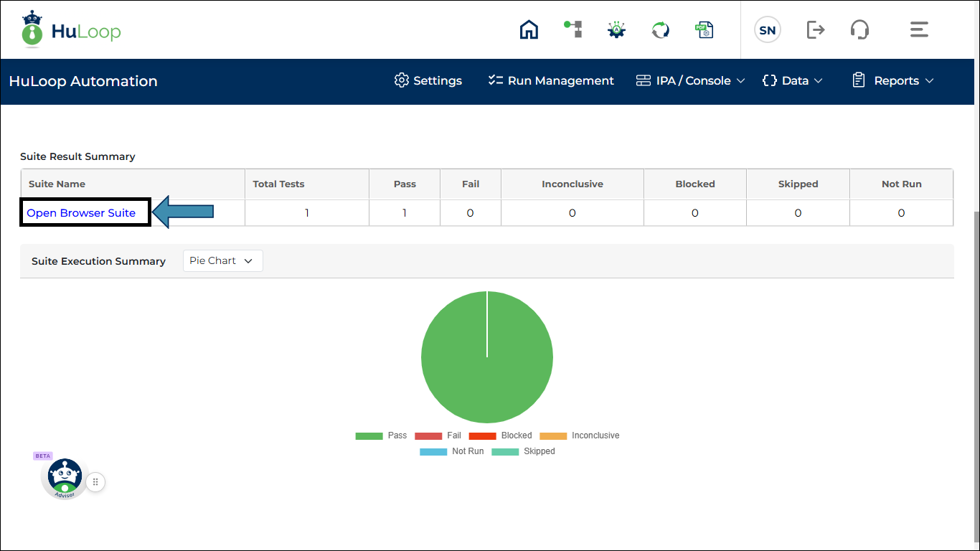Open the headset support icon
The height and width of the screenshot is (551, 980).
[859, 30]
